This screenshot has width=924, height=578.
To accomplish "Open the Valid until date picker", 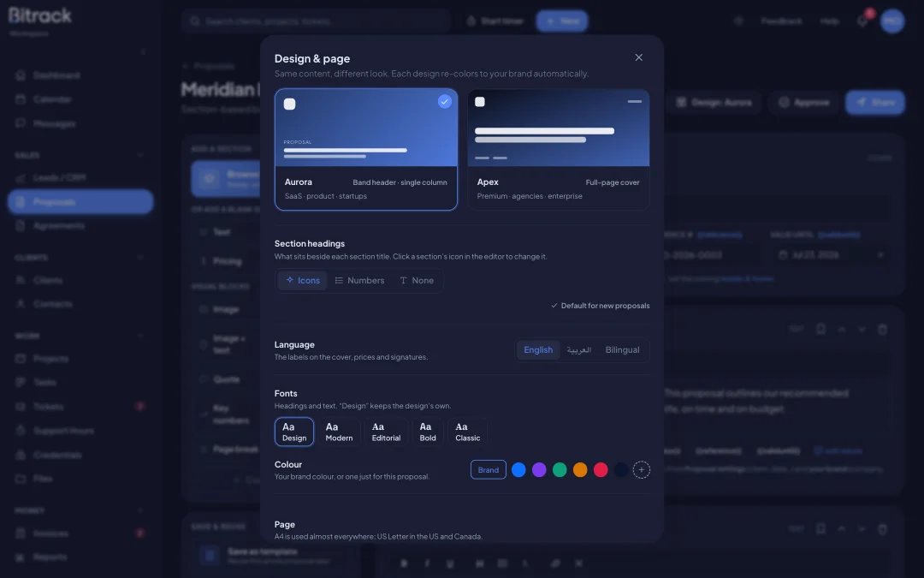I will click(x=830, y=255).
